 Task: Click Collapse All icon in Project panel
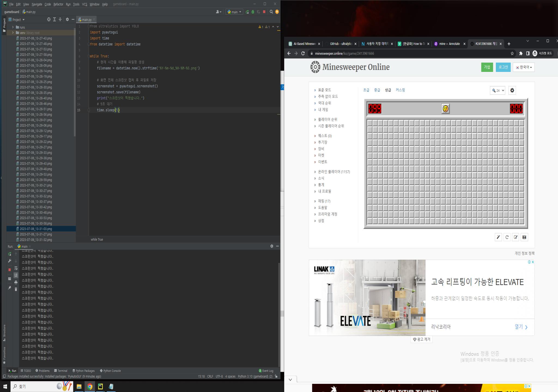[x=60, y=19]
